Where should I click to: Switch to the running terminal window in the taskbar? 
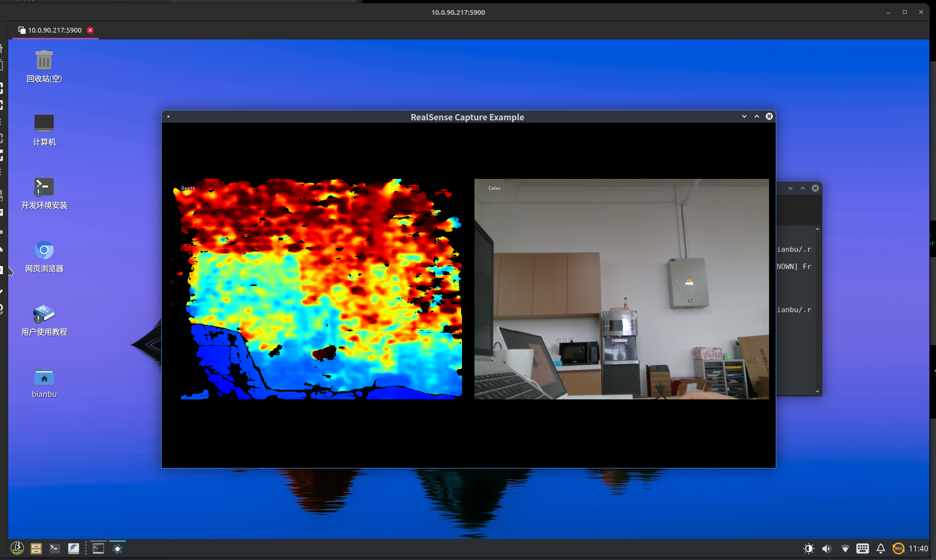point(98,548)
